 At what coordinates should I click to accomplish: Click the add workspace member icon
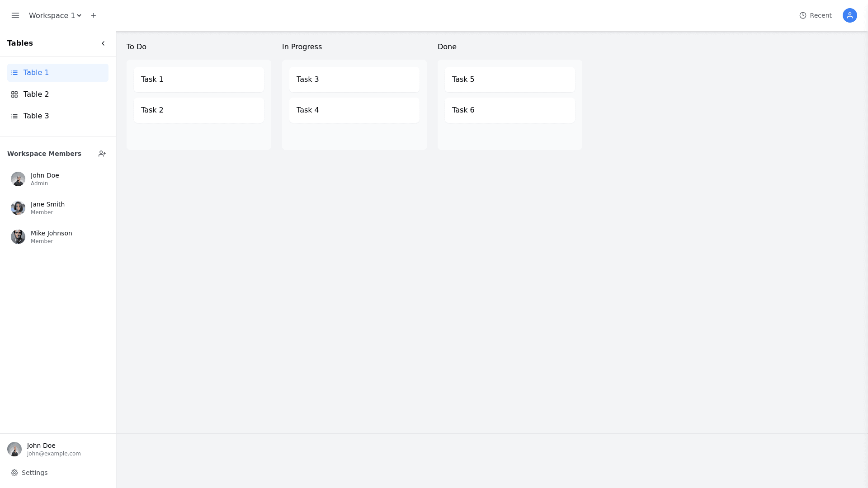point(102,154)
